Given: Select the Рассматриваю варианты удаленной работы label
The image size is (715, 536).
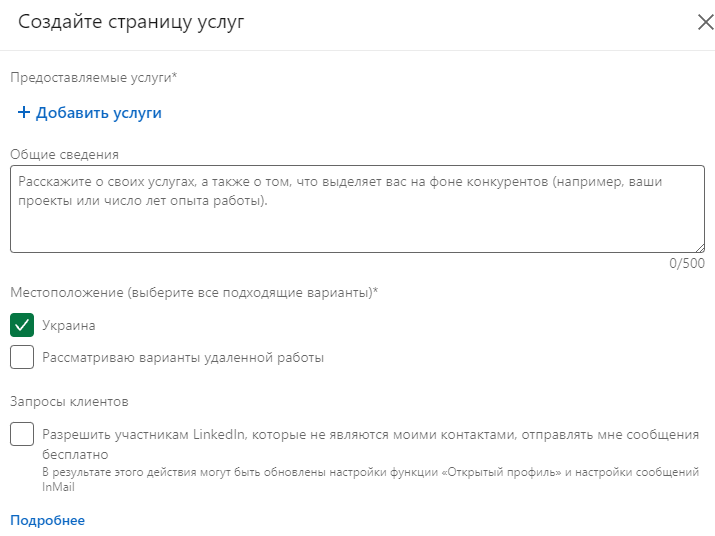Looking at the screenshot, I should 183,357.
